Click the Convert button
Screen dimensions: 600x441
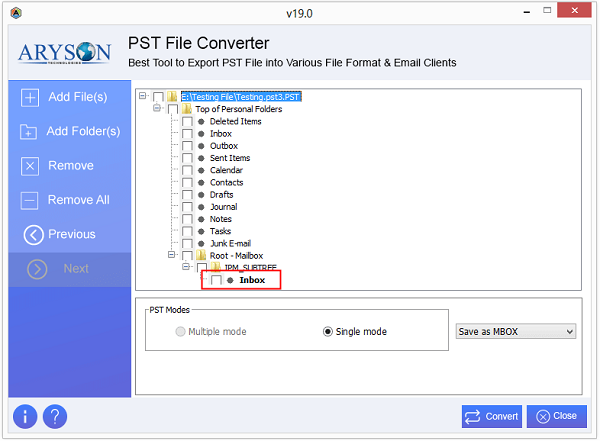pos(492,416)
